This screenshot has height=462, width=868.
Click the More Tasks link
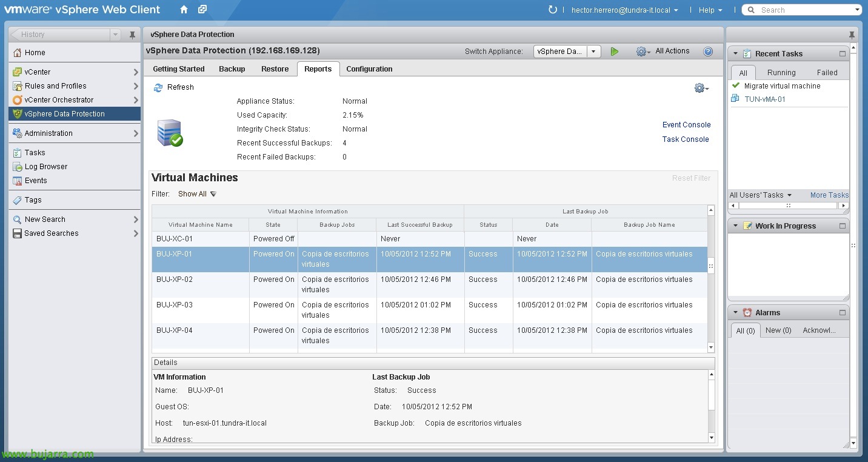tap(829, 195)
